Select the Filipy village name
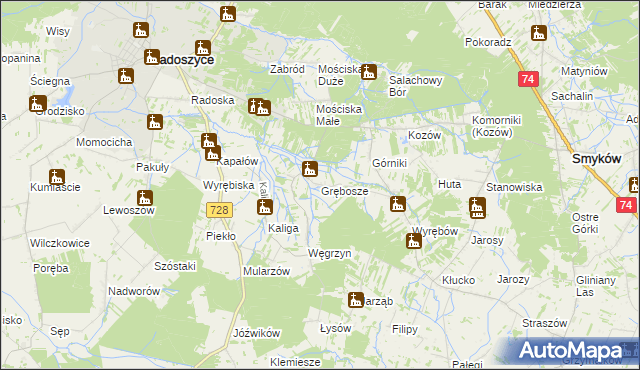The height and width of the screenshot is (370, 640). pos(405,329)
